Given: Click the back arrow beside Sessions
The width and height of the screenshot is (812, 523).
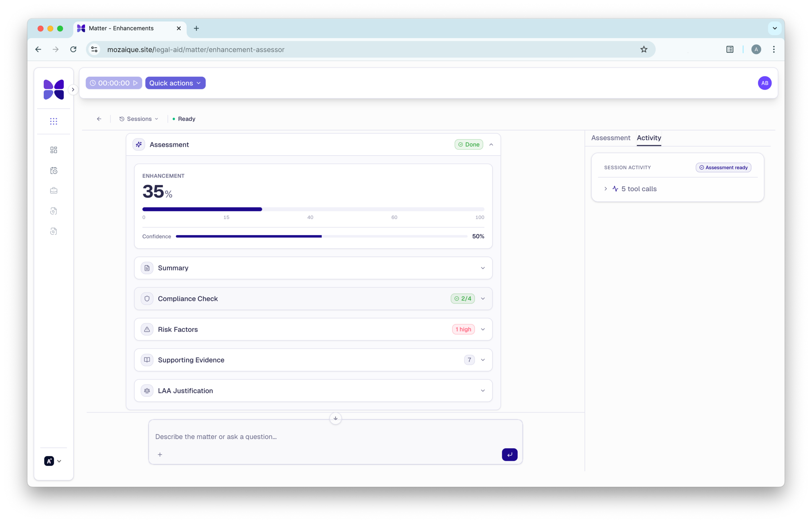Looking at the screenshot, I should [x=99, y=119].
